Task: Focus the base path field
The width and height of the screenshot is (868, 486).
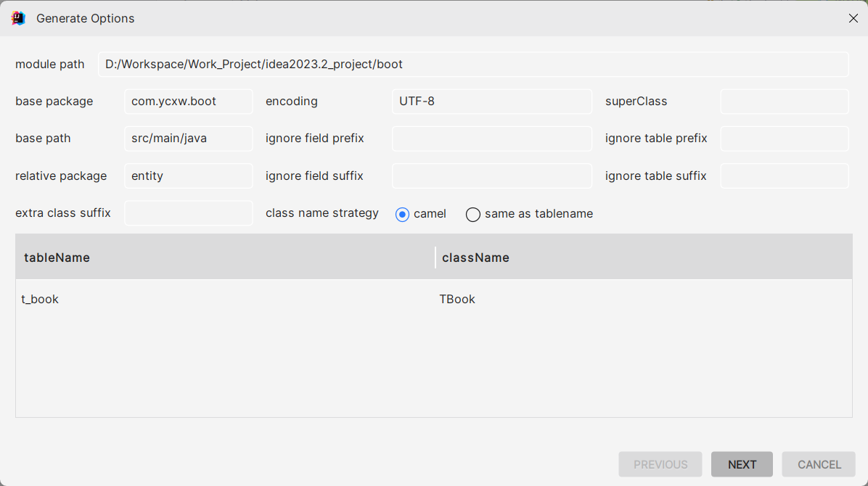Action: coord(189,139)
